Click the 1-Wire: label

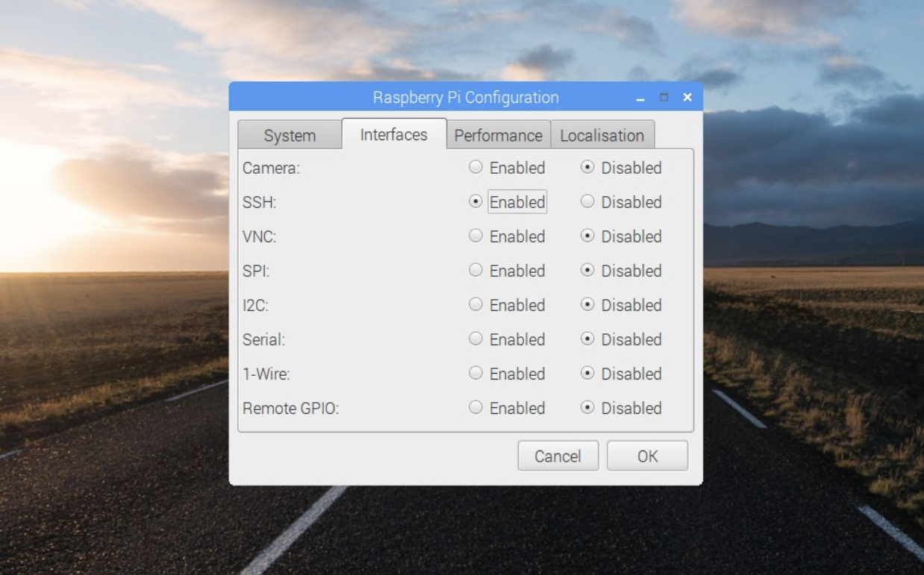(266, 374)
